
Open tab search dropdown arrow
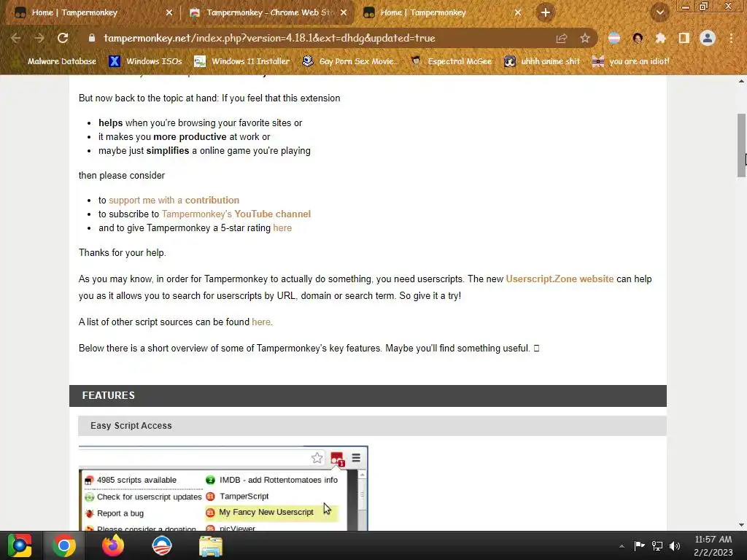(659, 12)
